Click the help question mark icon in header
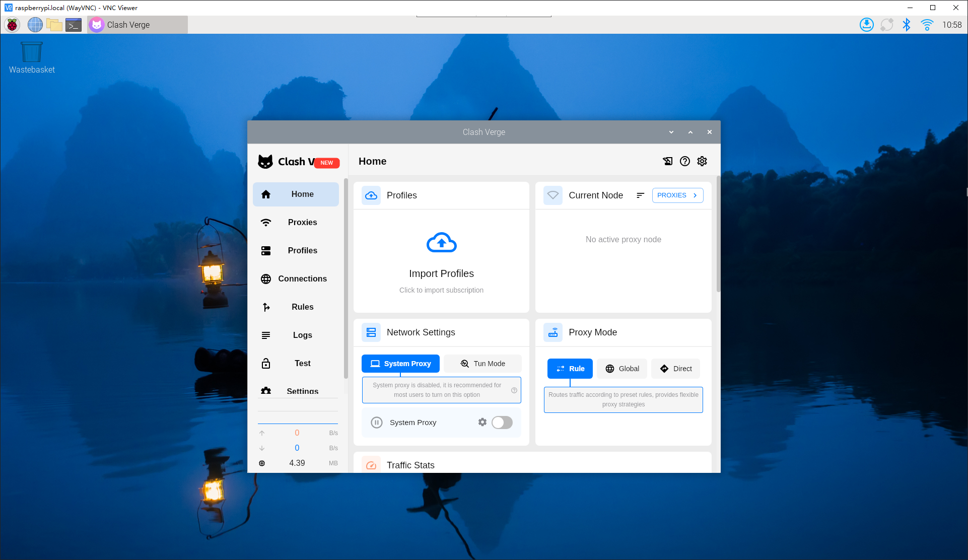The width and height of the screenshot is (968, 560). click(684, 161)
